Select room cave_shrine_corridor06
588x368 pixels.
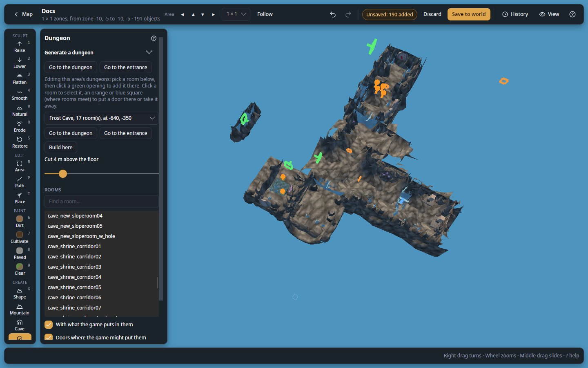click(x=100, y=298)
